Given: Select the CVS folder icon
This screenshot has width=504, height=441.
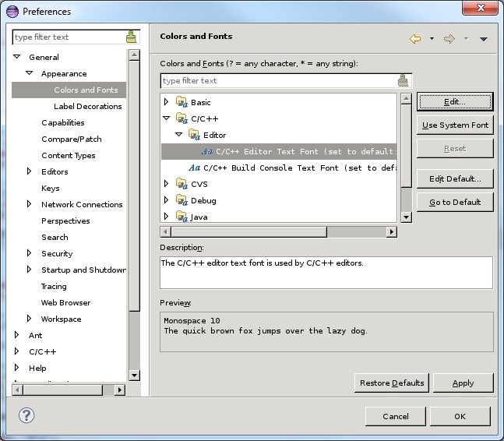Looking at the screenshot, I should [182, 184].
